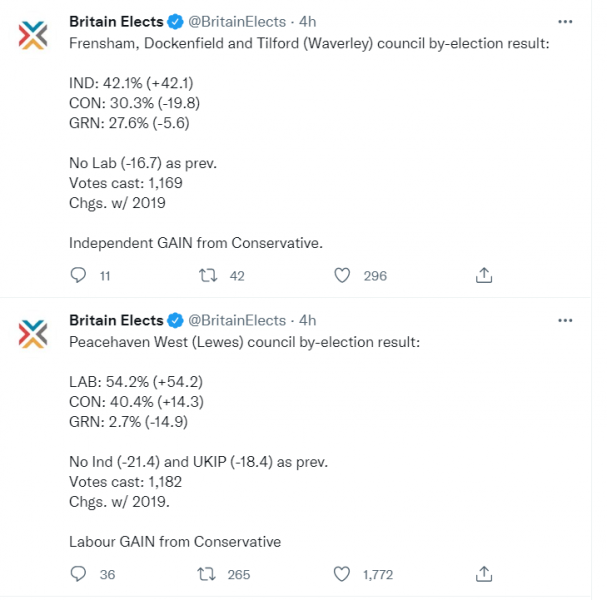The height and width of the screenshot is (600, 607).
Task: Share the Frensham by-election tweet
Action: tap(483, 275)
